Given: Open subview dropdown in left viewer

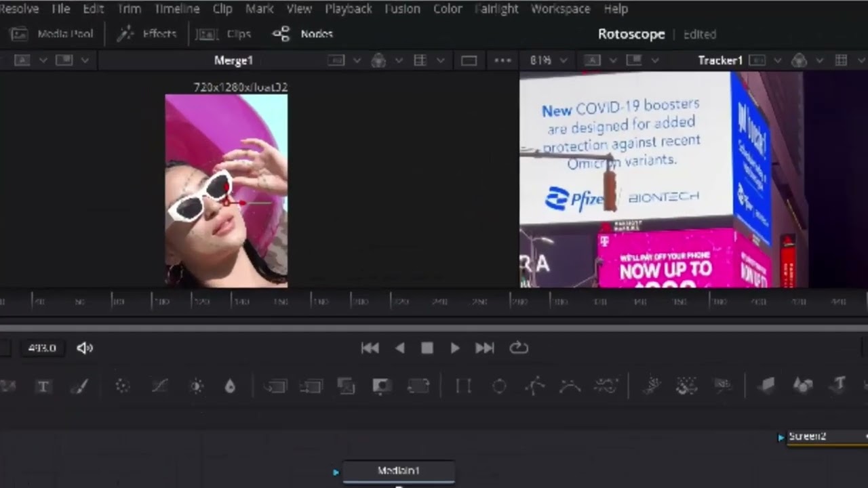Looking at the screenshot, I should pyautogui.click(x=85, y=60).
